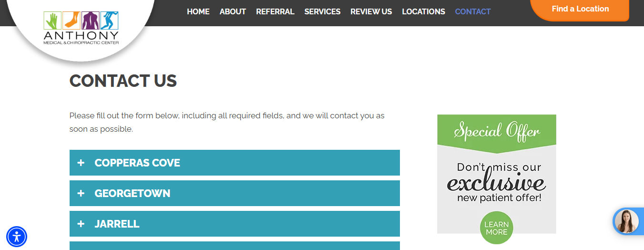Open the Locations menu item
This screenshot has width=644, height=250.
(x=423, y=11)
